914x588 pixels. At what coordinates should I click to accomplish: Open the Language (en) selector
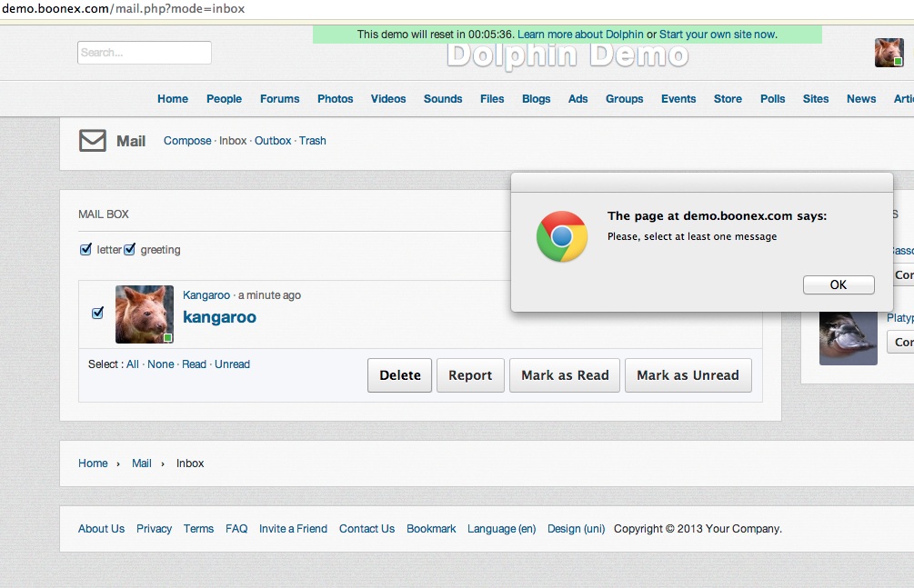coord(501,529)
